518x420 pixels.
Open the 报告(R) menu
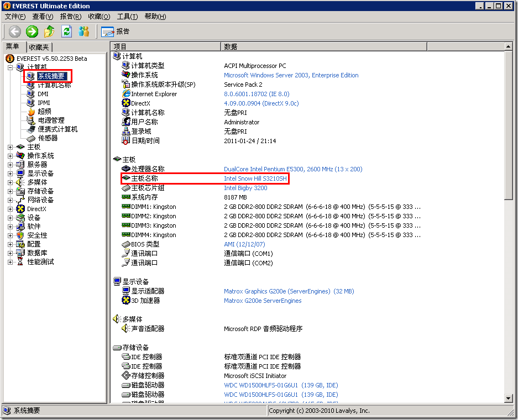71,17
